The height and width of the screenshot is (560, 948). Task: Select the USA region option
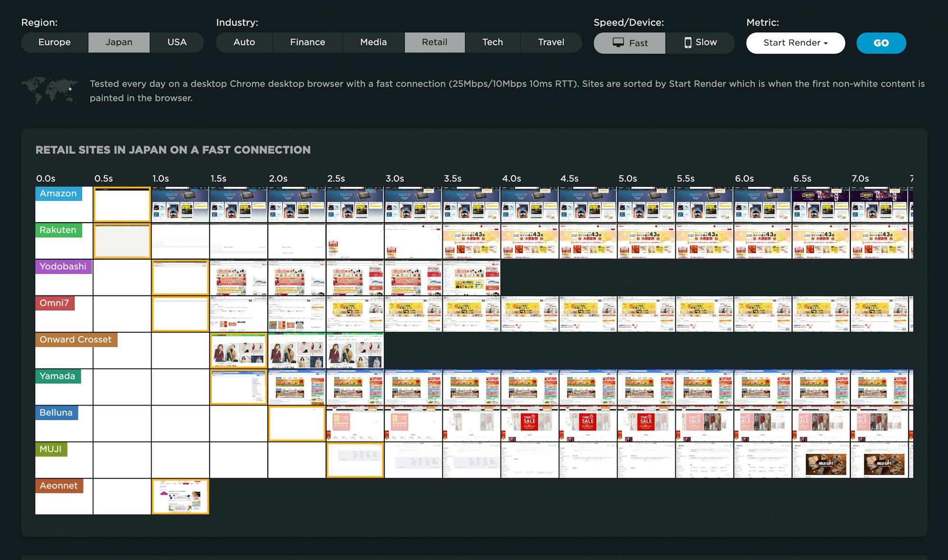(x=177, y=42)
